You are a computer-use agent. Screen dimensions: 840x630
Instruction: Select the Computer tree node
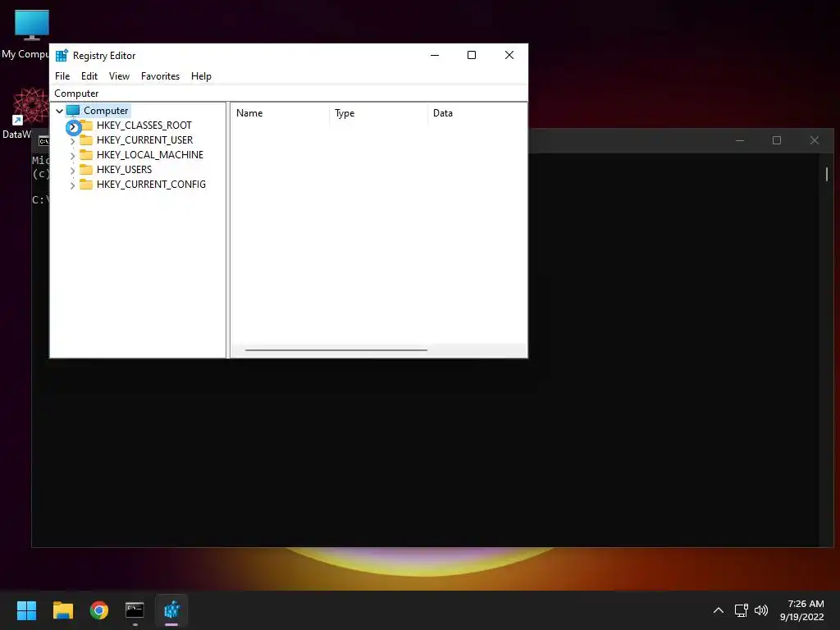click(x=106, y=111)
